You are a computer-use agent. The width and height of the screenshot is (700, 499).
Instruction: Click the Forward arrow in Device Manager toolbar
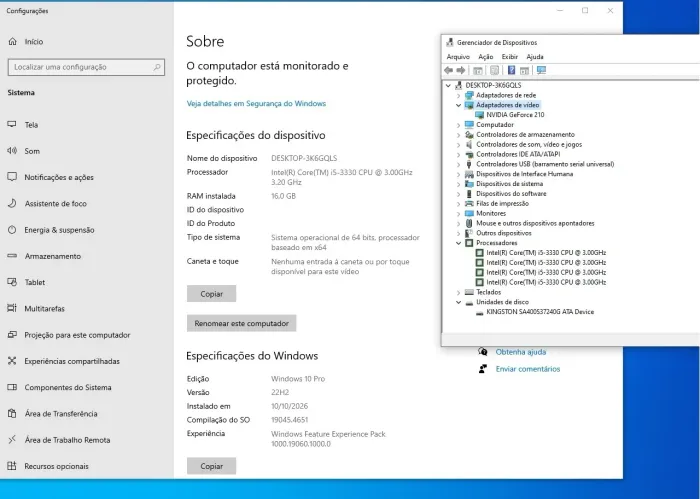click(x=461, y=71)
